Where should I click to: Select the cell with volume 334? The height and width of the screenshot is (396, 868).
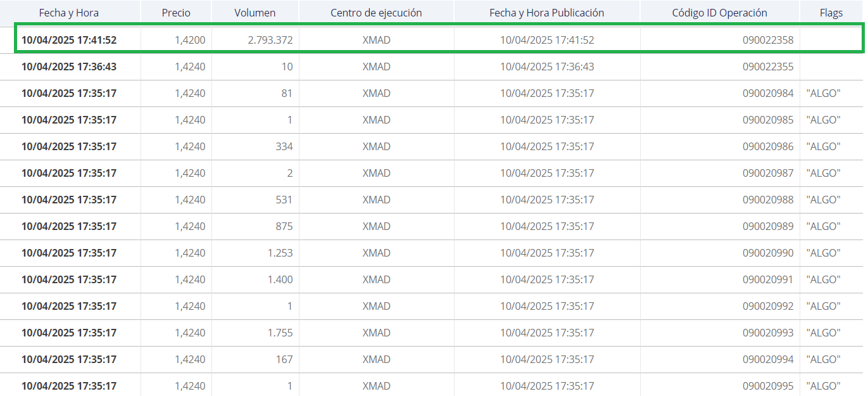click(x=255, y=146)
